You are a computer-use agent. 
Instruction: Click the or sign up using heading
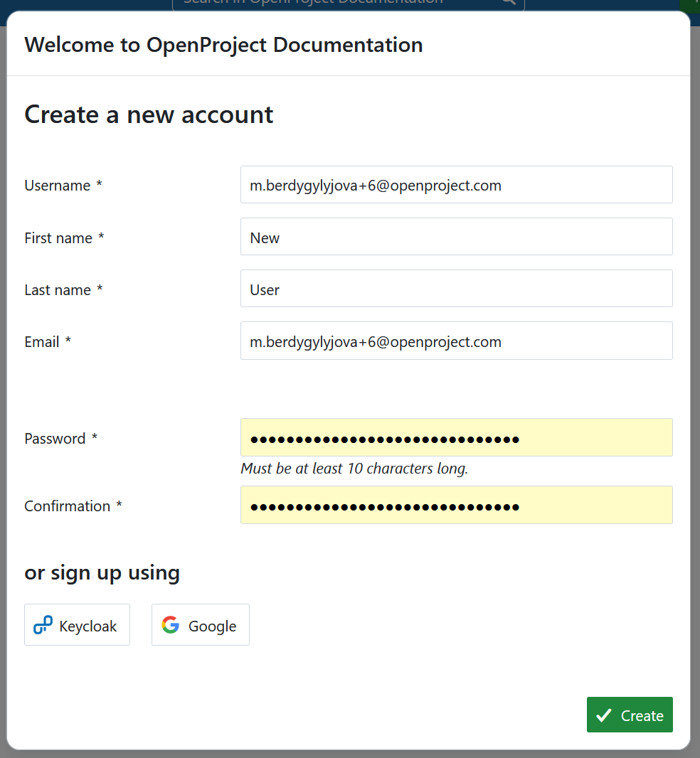[102, 572]
